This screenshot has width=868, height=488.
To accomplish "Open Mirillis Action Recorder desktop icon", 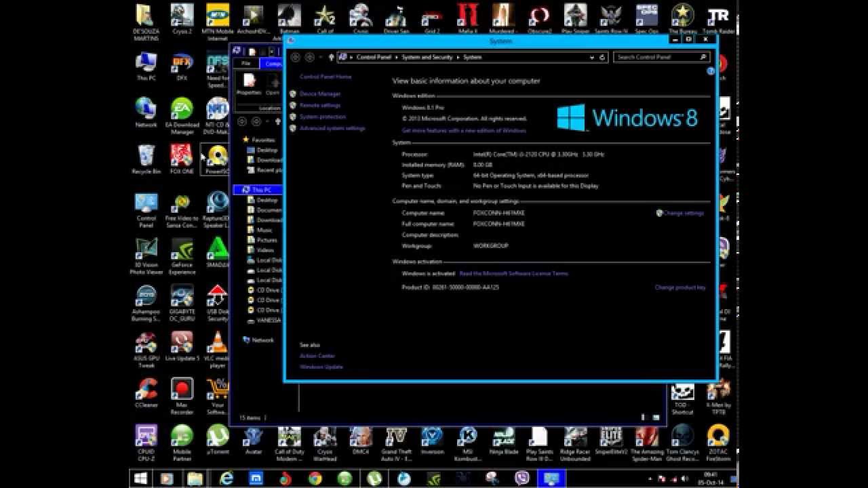I will coord(182,396).
